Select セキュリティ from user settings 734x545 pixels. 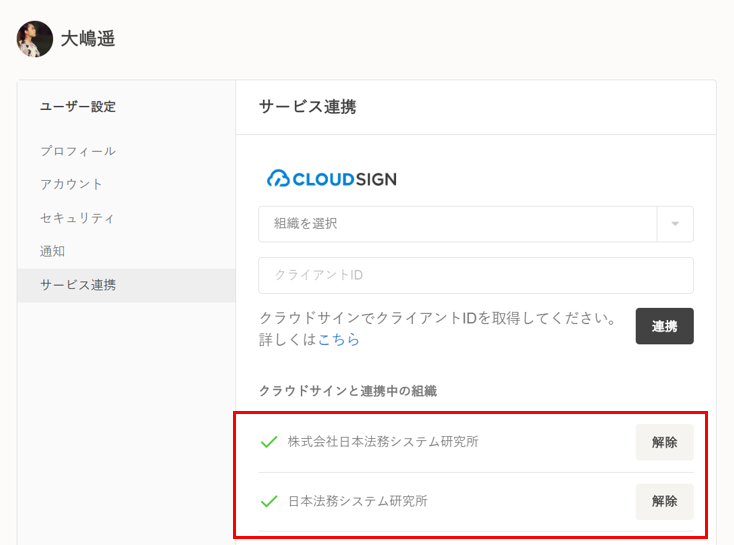(78, 218)
